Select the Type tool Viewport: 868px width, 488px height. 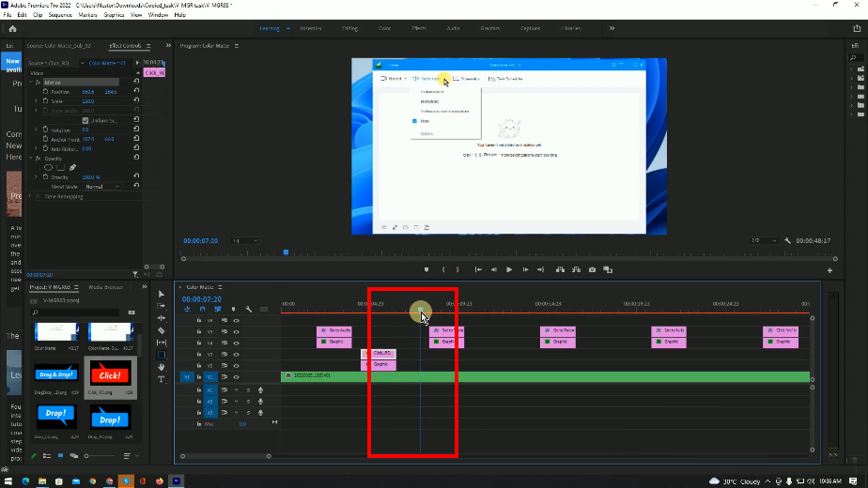click(161, 379)
